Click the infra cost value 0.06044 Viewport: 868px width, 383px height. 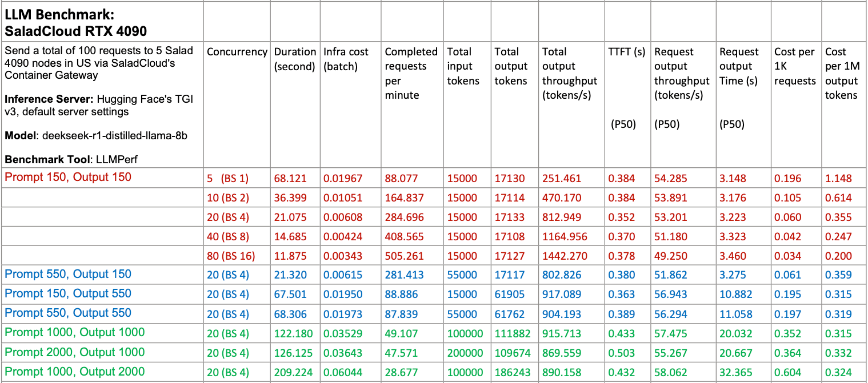coord(343,373)
